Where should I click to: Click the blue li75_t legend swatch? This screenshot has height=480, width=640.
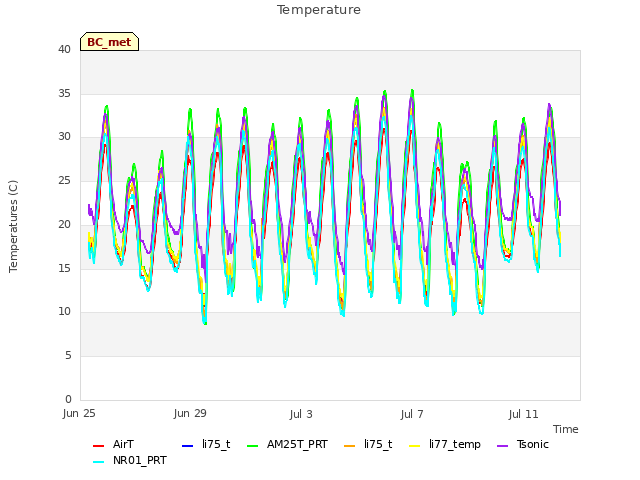pos(187,445)
